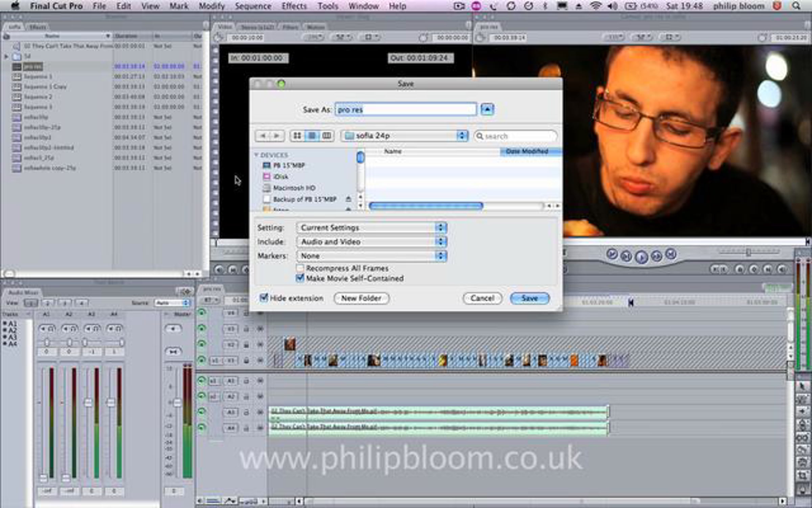The width and height of the screenshot is (812, 508).
Task: Open the Setting dropdown showing Current Settings
Action: (371, 228)
